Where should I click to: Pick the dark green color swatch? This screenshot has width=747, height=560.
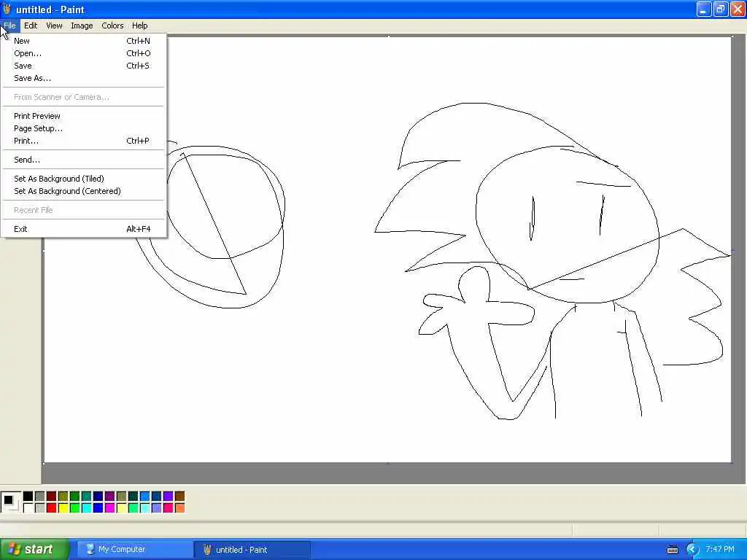75,496
